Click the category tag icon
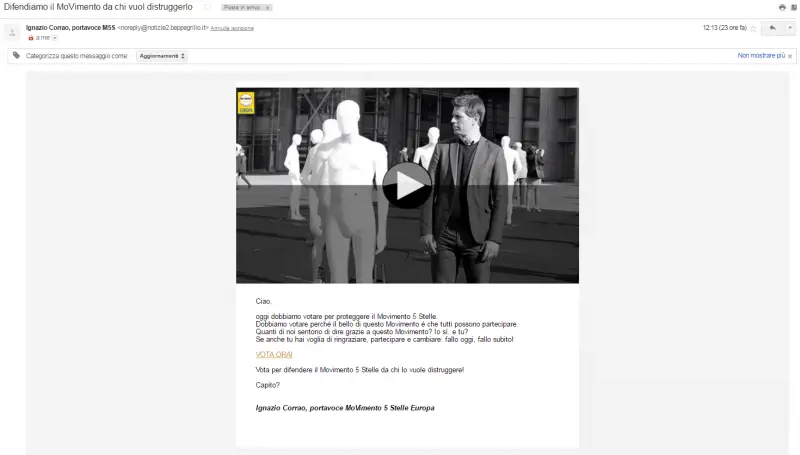The image size is (800, 455). 16,56
